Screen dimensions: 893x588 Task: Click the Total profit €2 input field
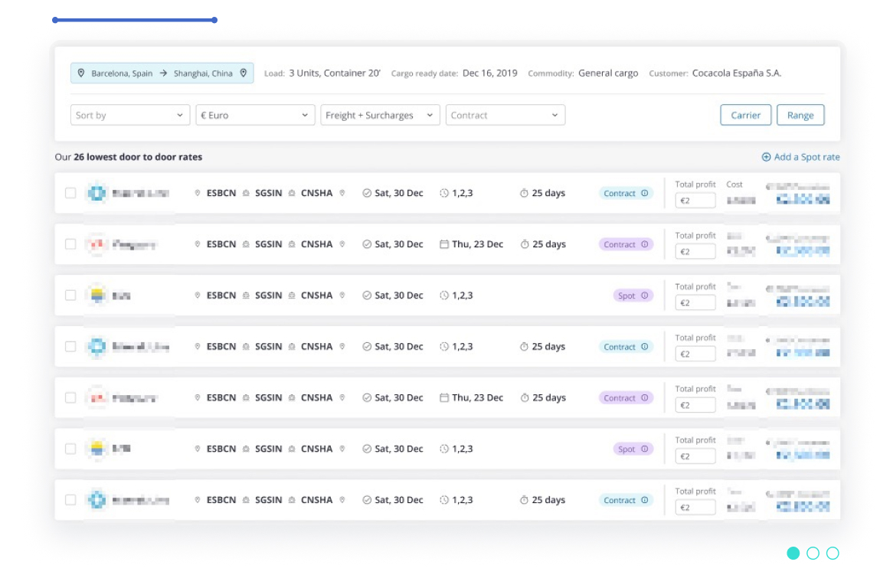click(695, 201)
